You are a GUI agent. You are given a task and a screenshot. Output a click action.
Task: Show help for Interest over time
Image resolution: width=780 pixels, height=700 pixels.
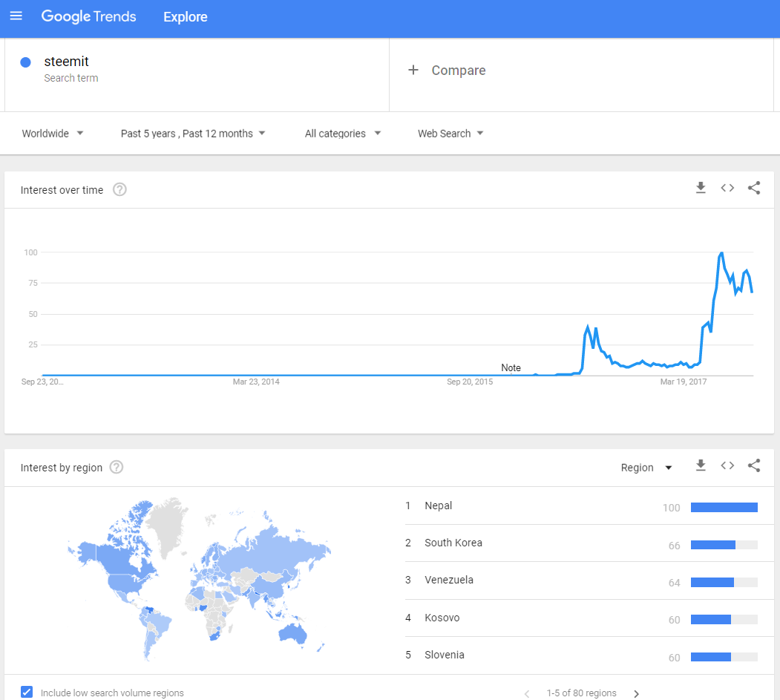coord(119,189)
